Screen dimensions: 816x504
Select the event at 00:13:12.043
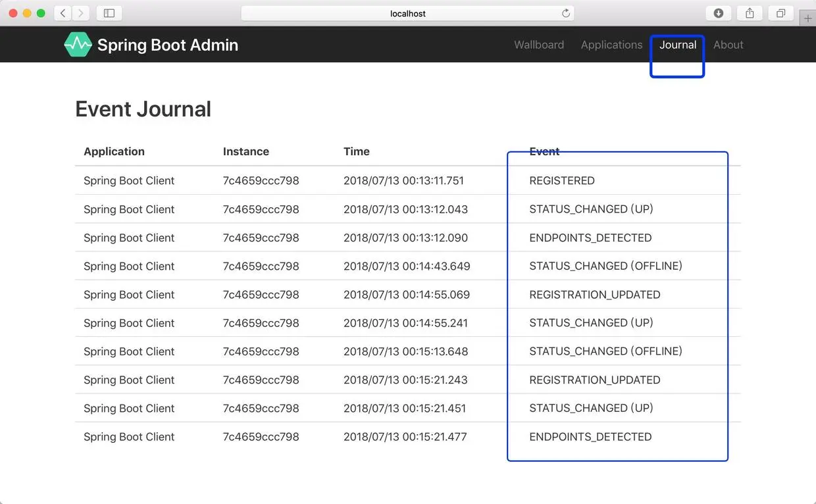[x=407, y=209]
